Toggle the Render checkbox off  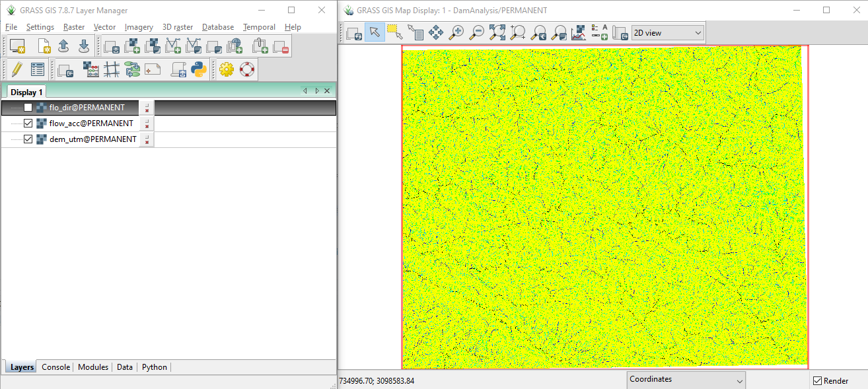pyautogui.click(x=818, y=381)
